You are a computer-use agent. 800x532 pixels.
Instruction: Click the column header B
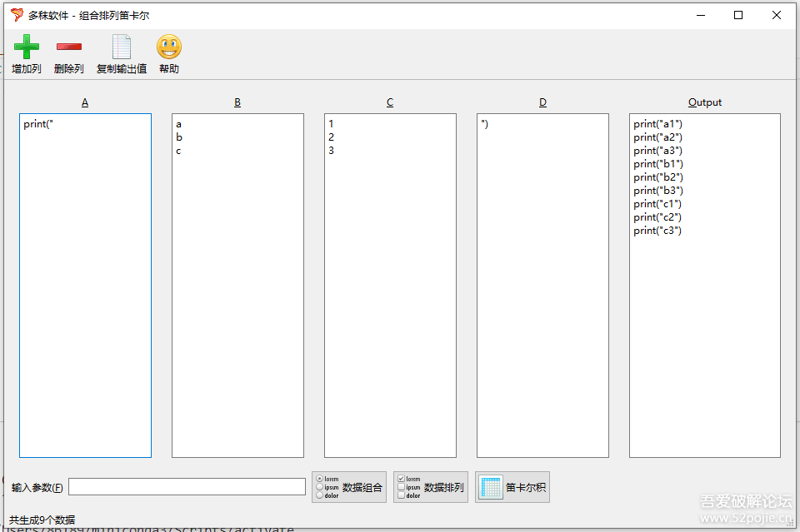(x=237, y=102)
